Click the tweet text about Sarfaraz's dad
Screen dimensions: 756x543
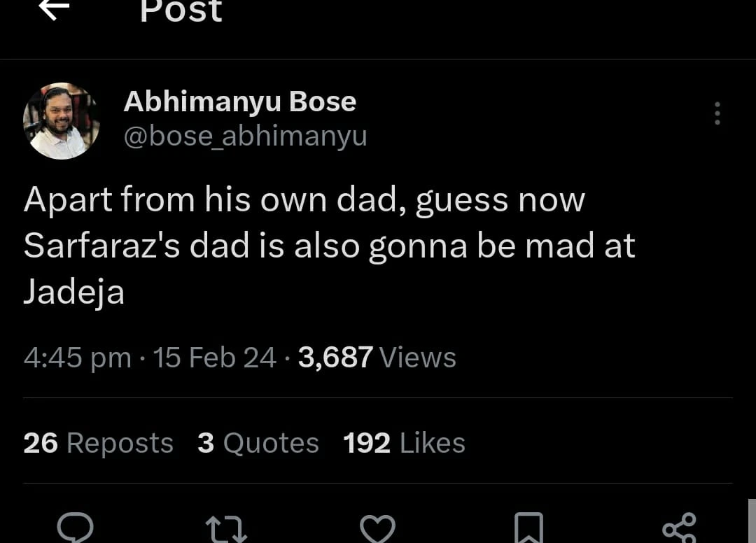(x=329, y=246)
